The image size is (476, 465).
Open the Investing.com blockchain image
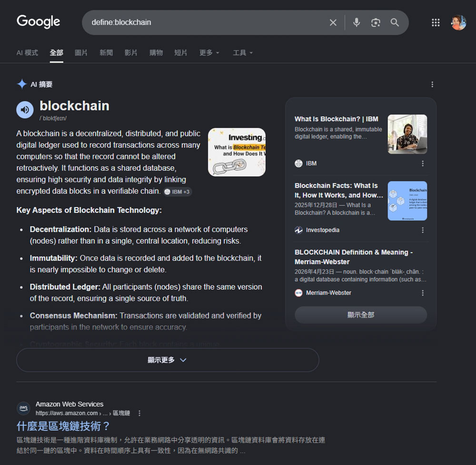pyautogui.click(x=237, y=152)
